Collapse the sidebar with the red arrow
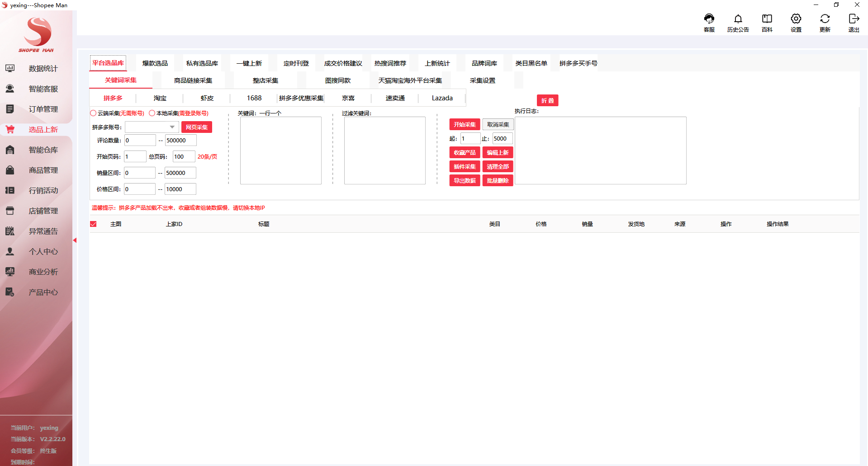The height and width of the screenshot is (466, 868). (75, 240)
